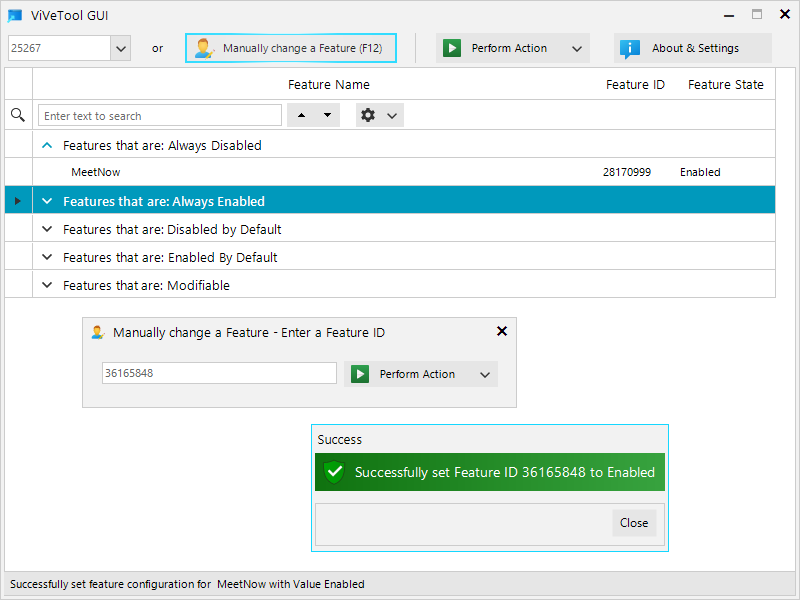Click green play icon in the Feature ID dialog
Screen dimensions: 800x600
click(360, 374)
